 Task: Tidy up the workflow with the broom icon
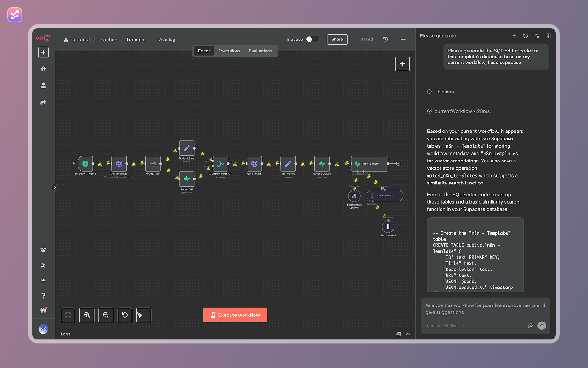[144, 315]
